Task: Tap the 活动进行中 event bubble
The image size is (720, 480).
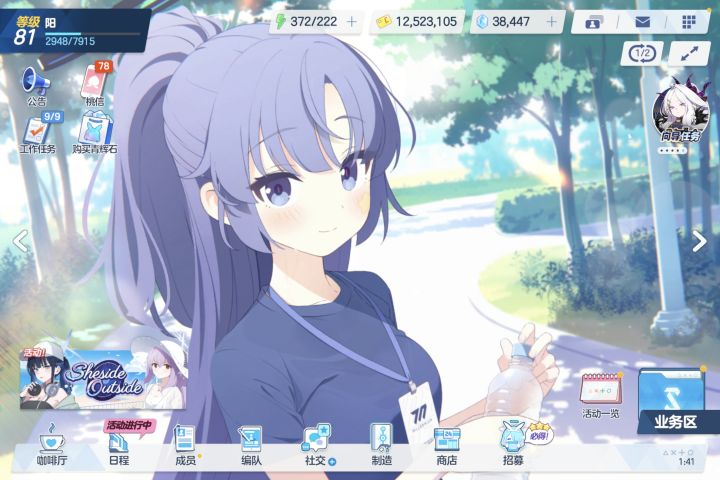Action: [x=129, y=426]
